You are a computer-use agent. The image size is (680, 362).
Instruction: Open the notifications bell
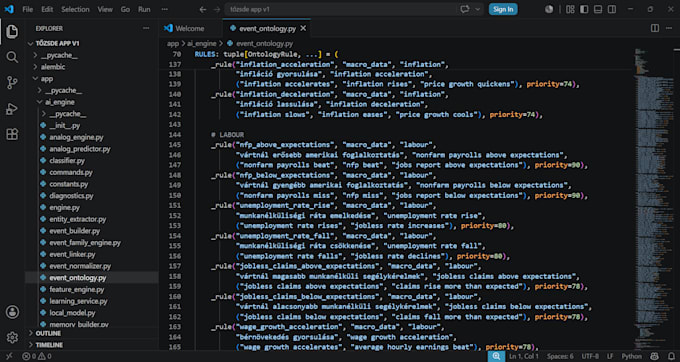[x=671, y=356]
